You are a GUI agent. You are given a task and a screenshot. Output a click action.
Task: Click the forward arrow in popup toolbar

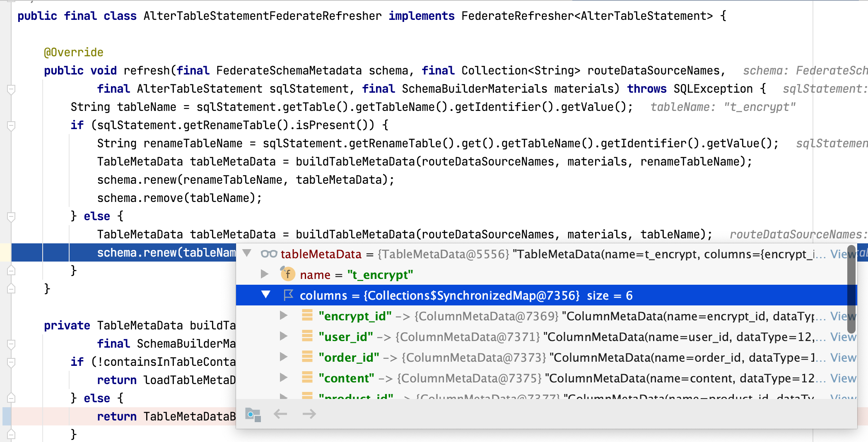click(x=309, y=414)
